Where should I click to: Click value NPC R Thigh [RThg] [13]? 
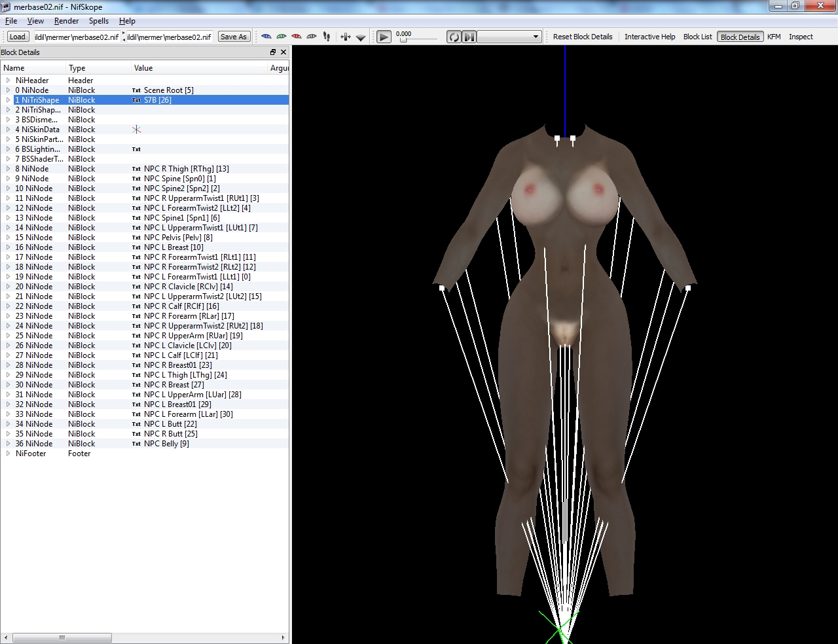tap(186, 169)
